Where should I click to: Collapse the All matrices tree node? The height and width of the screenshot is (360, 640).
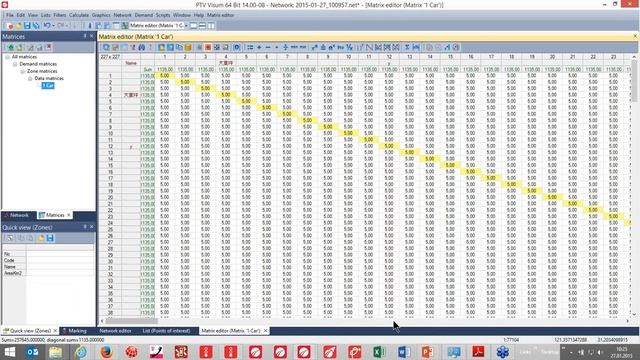tap(7, 57)
